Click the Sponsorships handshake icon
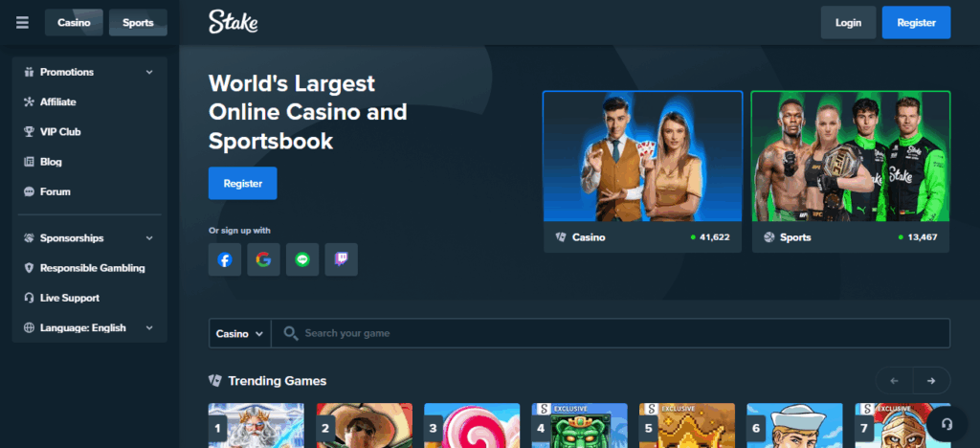Screen dimensions: 980x448 (29, 238)
